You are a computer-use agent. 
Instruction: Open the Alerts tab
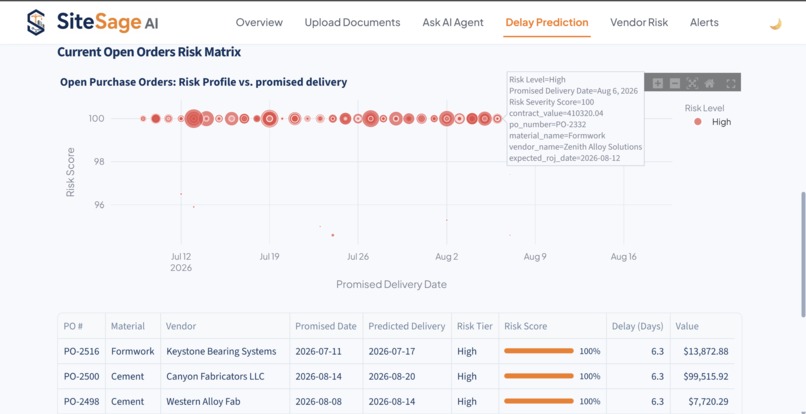[x=704, y=22]
